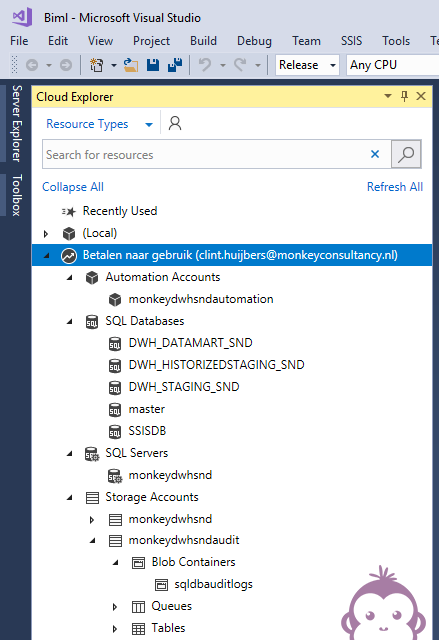
Task: Click the Visual Studio logo icon
Action: pos(22,17)
